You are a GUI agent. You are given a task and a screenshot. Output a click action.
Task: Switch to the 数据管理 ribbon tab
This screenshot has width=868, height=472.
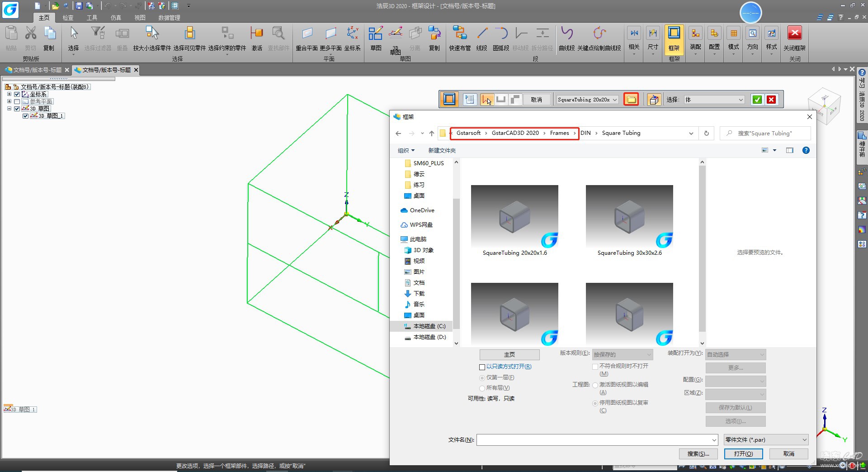tap(169, 18)
